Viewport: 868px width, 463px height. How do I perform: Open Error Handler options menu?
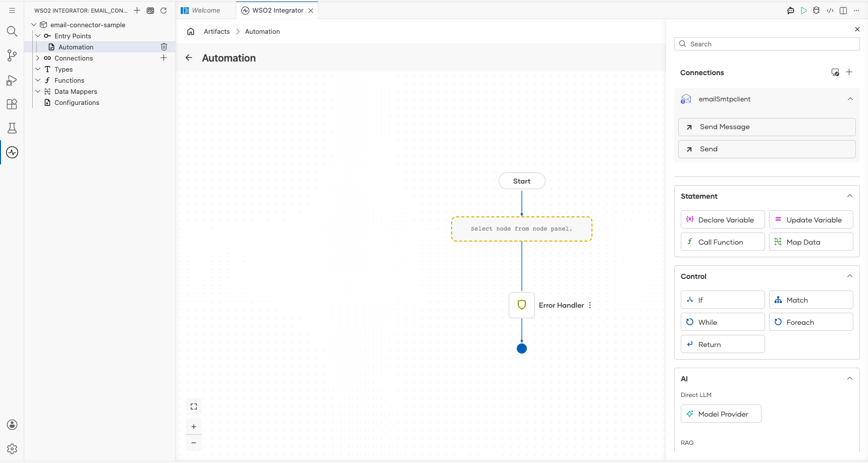590,305
